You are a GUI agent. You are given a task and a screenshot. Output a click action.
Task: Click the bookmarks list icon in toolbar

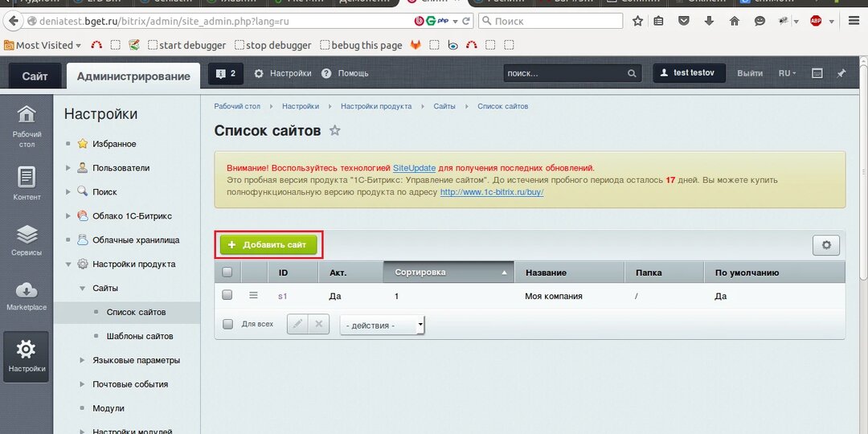pyautogui.click(x=659, y=21)
